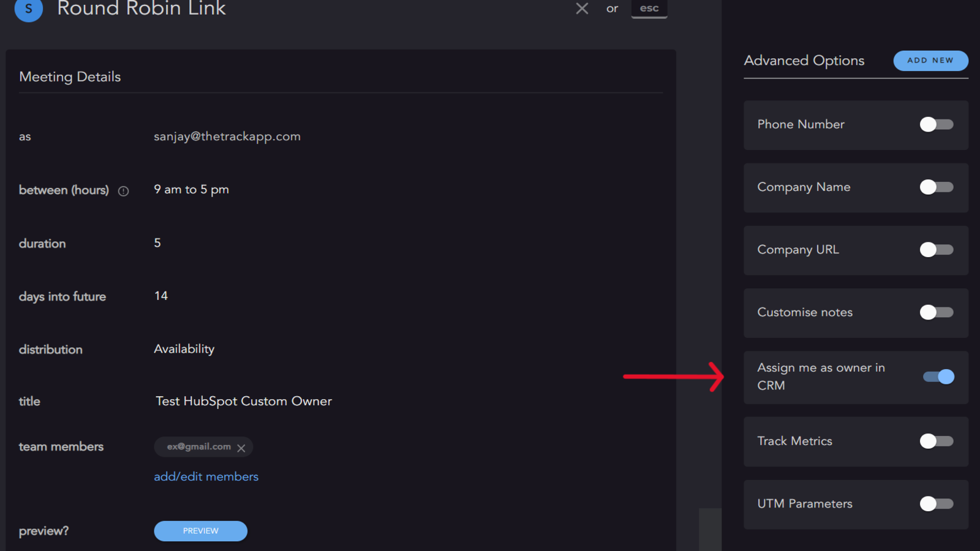Enable the Phone Number option
This screenshot has width=980, height=551.
(x=936, y=124)
